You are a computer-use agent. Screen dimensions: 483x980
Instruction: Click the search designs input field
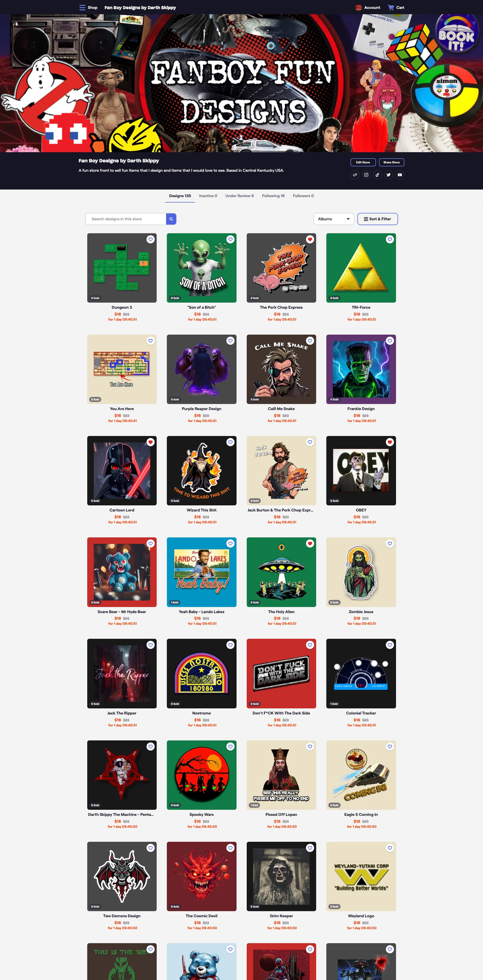pos(126,219)
